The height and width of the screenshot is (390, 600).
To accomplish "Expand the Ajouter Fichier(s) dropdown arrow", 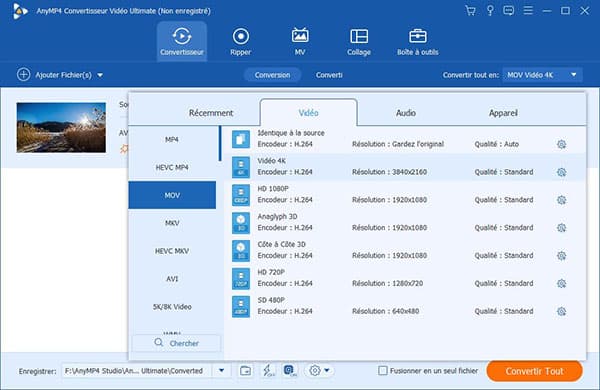I will point(100,75).
